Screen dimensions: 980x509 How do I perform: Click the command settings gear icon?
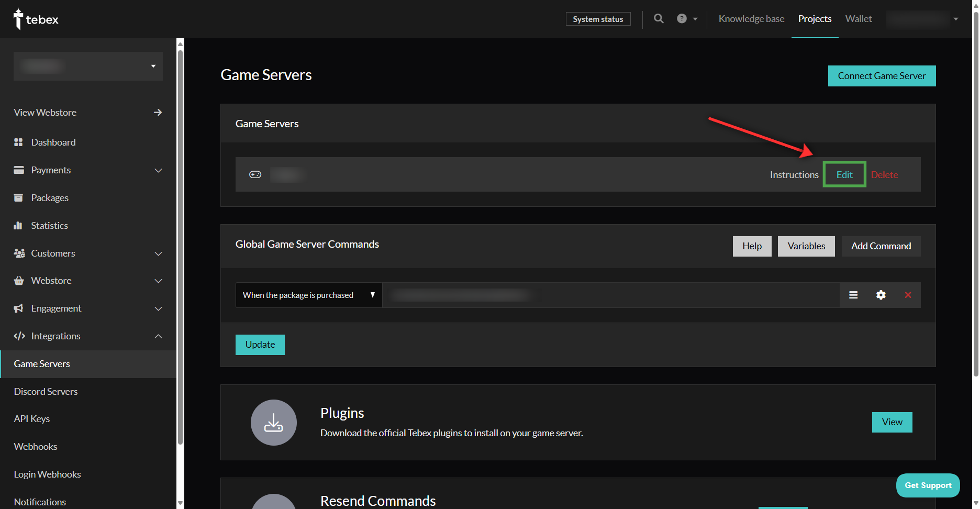point(881,295)
